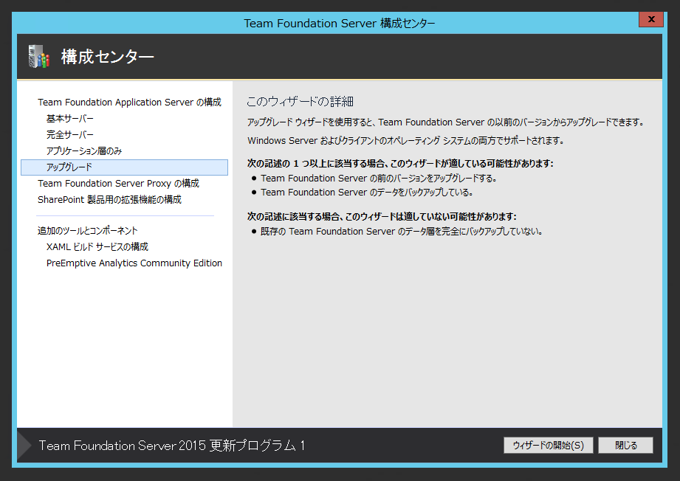This screenshot has height=481, width=680.
Task: Select 基本サーバー in the tree
Action: (x=69, y=118)
